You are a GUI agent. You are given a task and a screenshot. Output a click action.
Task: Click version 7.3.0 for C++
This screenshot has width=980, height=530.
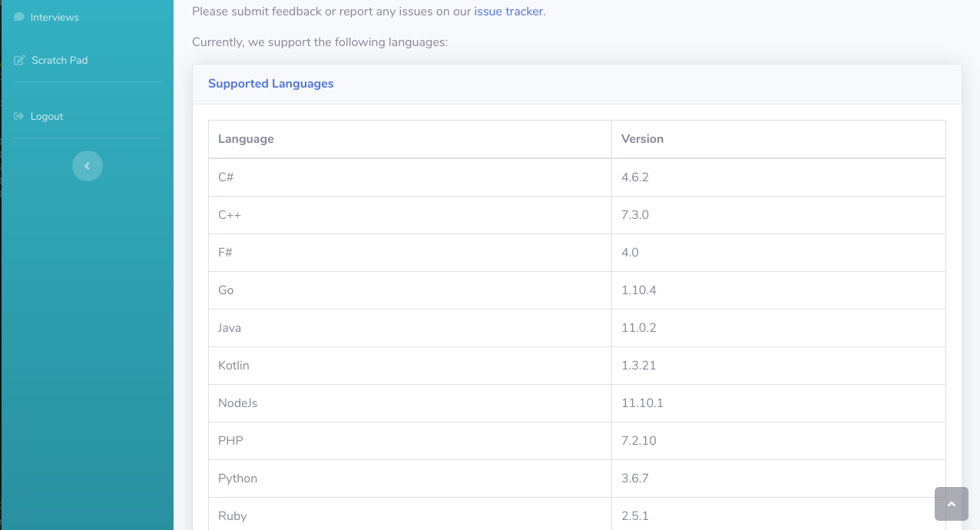coord(779,215)
